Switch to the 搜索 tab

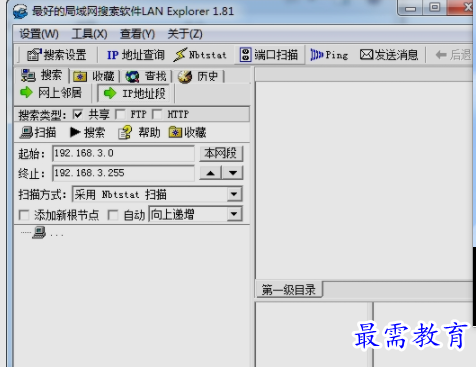coord(42,75)
